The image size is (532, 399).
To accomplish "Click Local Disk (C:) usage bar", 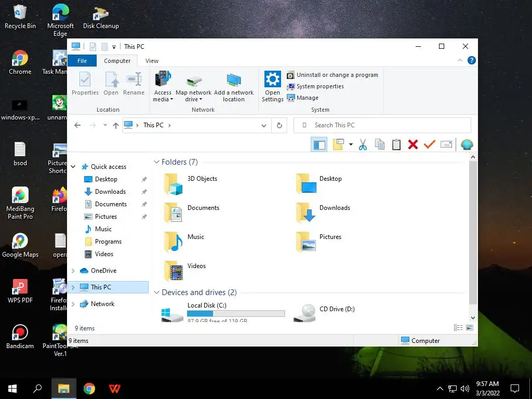I will pyautogui.click(x=236, y=314).
